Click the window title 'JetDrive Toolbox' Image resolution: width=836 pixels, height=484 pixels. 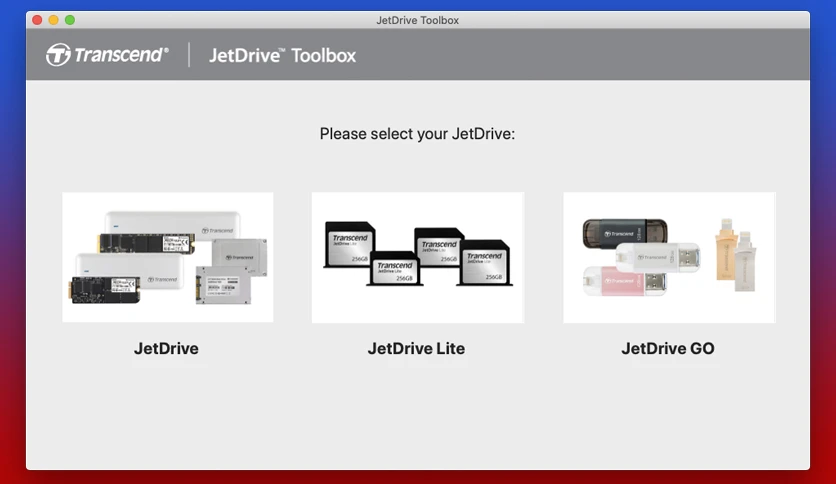tap(417, 20)
